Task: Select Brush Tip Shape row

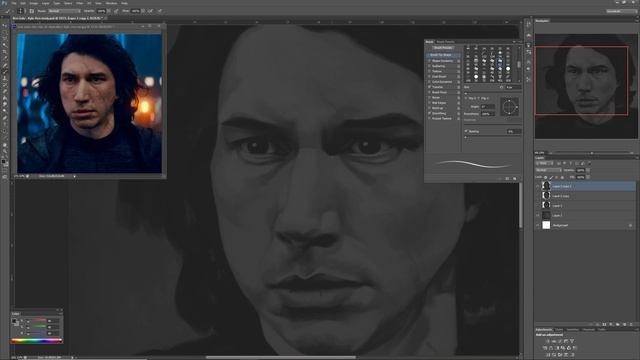Action: tap(443, 55)
